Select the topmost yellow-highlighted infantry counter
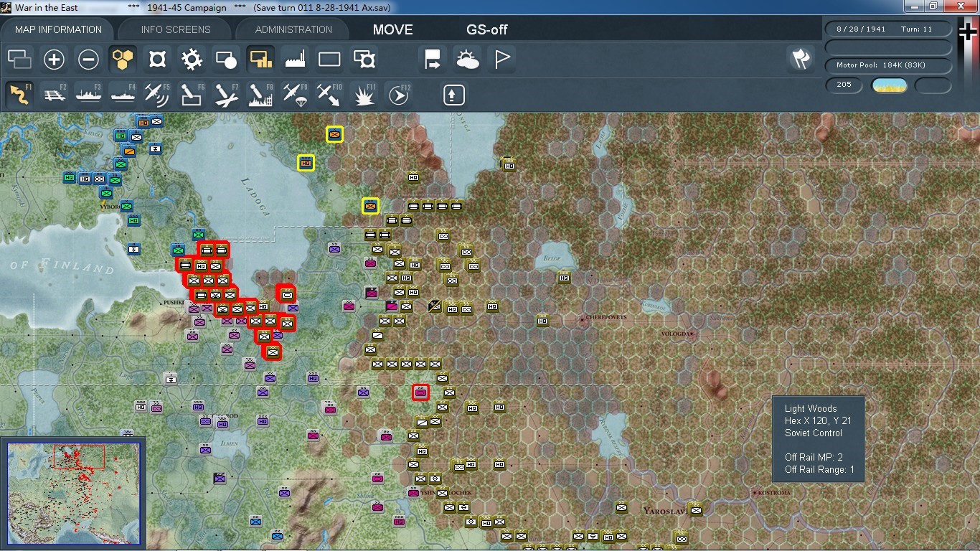The image size is (980, 551). pos(334,134)
